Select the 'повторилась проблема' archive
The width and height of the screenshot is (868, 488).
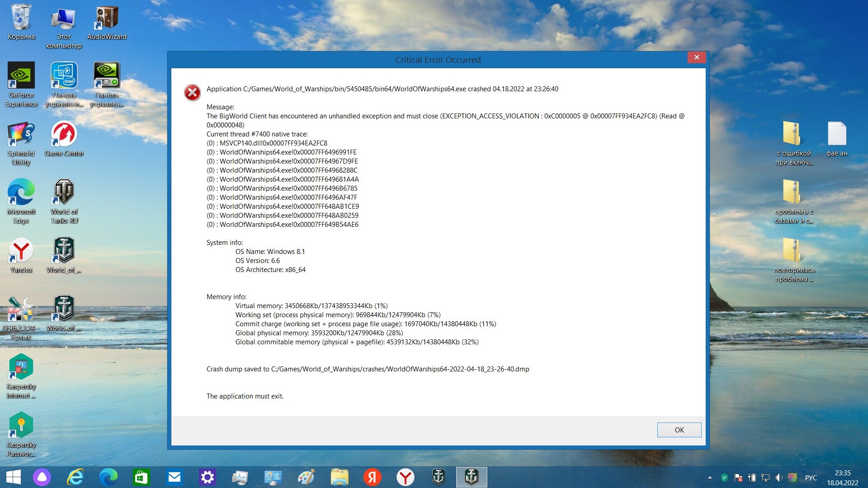click(794, 260)
